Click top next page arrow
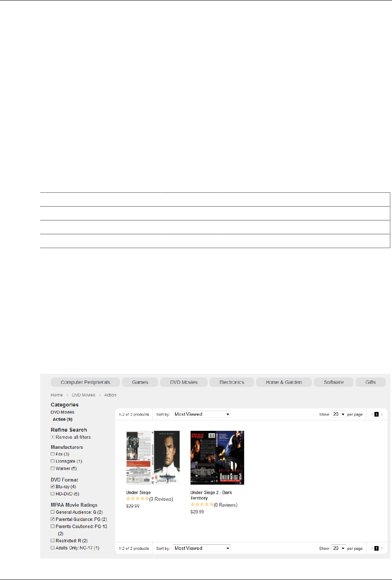Image resolution: width=392 pixels, height=580 pixels. (382, 414)
